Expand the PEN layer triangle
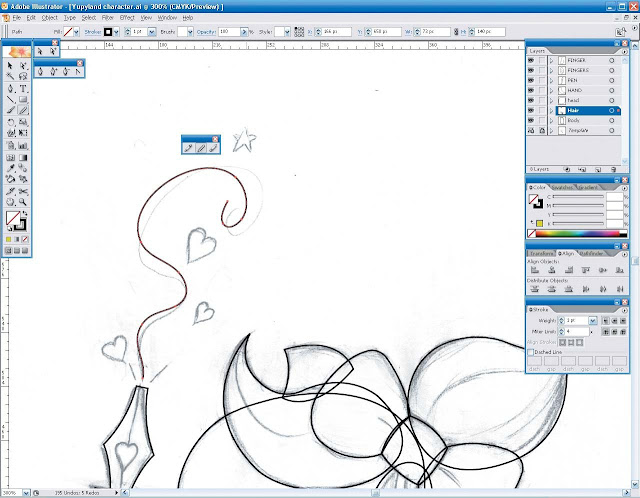 [x=551, y=80]
